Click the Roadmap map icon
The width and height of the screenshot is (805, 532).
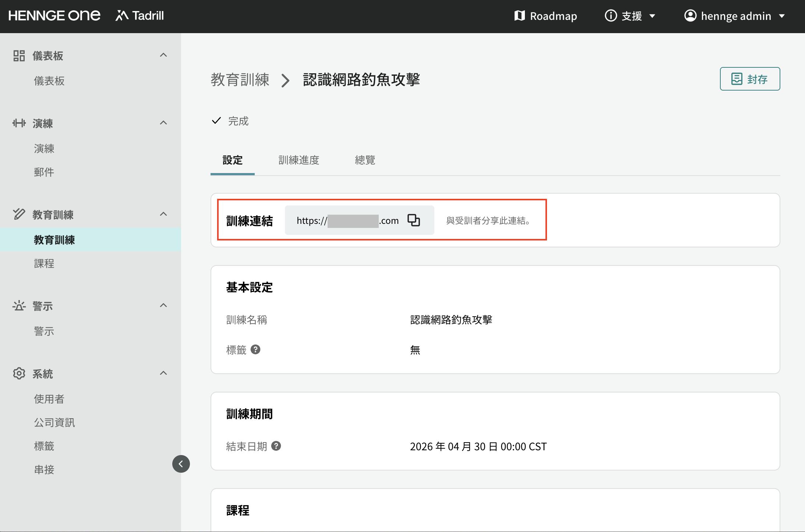[x=519, y=16]
